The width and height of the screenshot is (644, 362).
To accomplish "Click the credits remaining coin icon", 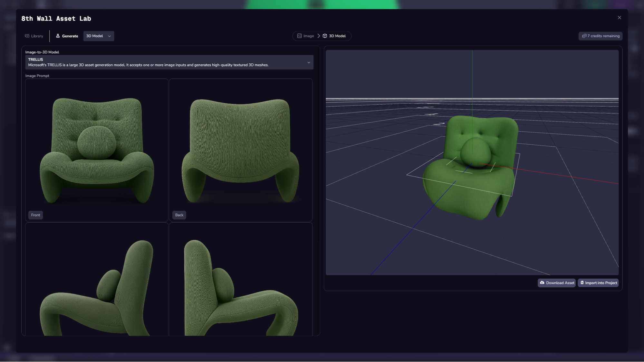I will click(x=584, y=36).
